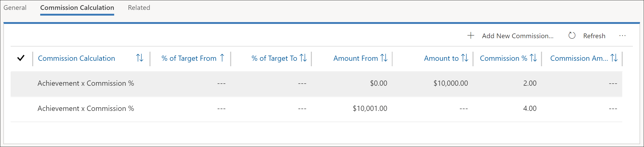Click the ascending arrow on % of Target From
644x147 pixels.
click(222, 58)
